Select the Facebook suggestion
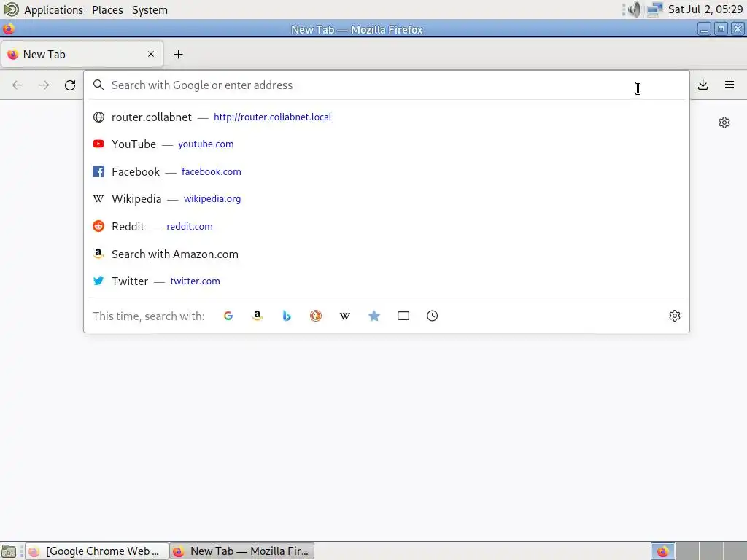747x560 pixels. point(387,172)
